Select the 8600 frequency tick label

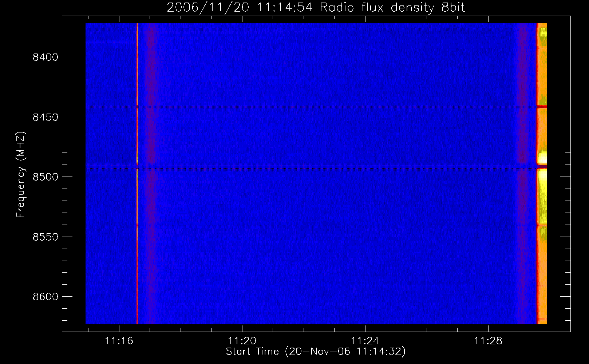tap(46, 297)
